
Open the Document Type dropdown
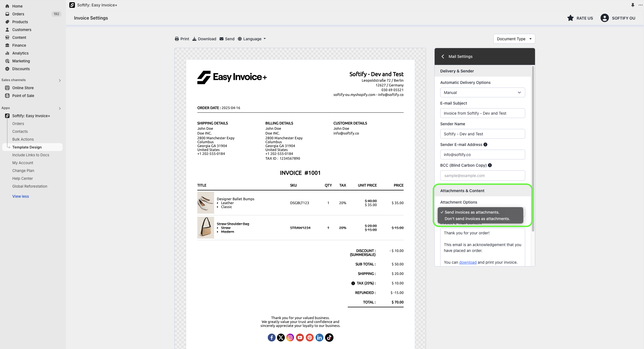[x=514, y=39]
